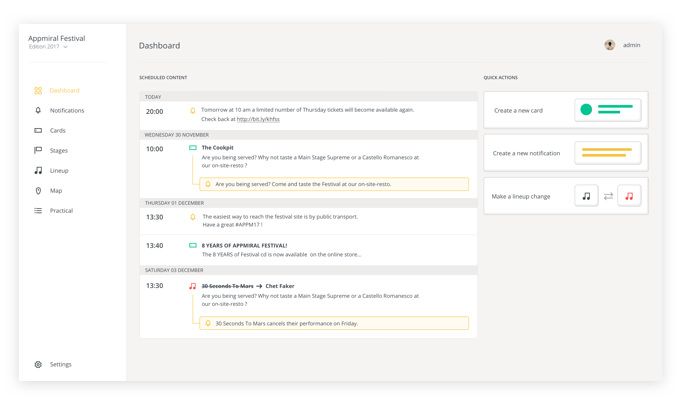This screenshot has width=680, height=405.
Task: Open The Cookpit card entry
Action: click(218, 148)
